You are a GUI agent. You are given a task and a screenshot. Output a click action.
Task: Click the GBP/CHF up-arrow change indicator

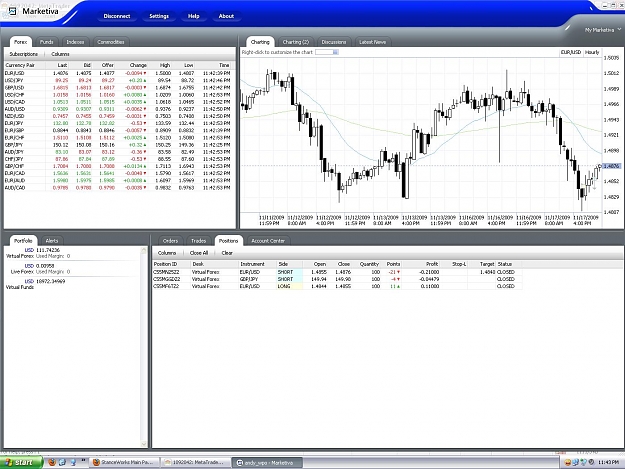(145, 166)
